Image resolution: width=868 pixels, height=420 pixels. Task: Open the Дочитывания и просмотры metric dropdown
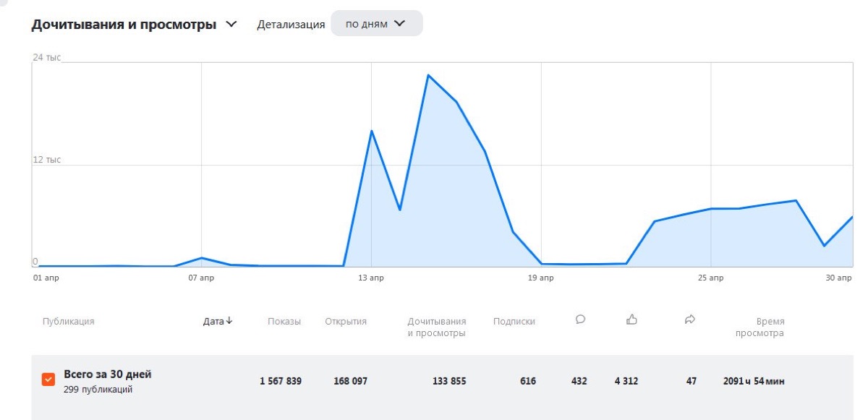click(134, 24)
